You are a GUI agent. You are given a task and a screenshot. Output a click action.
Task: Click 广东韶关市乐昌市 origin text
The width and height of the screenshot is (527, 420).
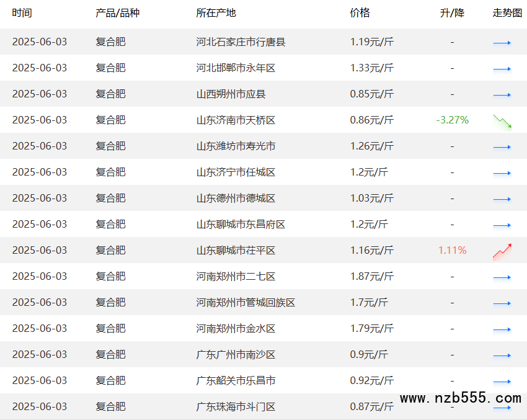(x=236, y=380)
